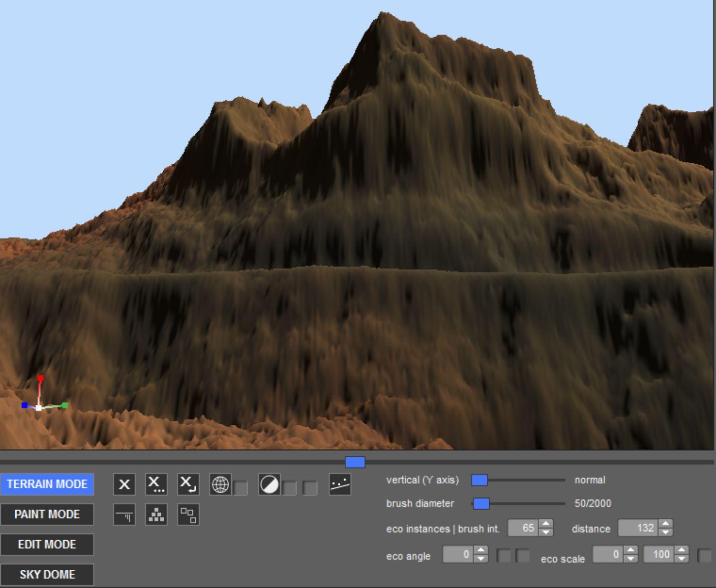Click the dotted slope line icon
The height and width of the screenshot is (588, 716).
point(340,484)
